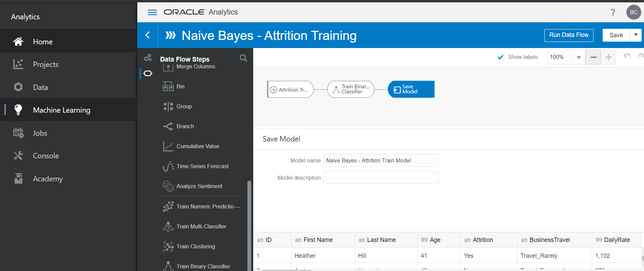The height and width of the screenshot is (271, 644).
Task: Click the Oracle Analytics logo
Action: click(x=201, y=12)
